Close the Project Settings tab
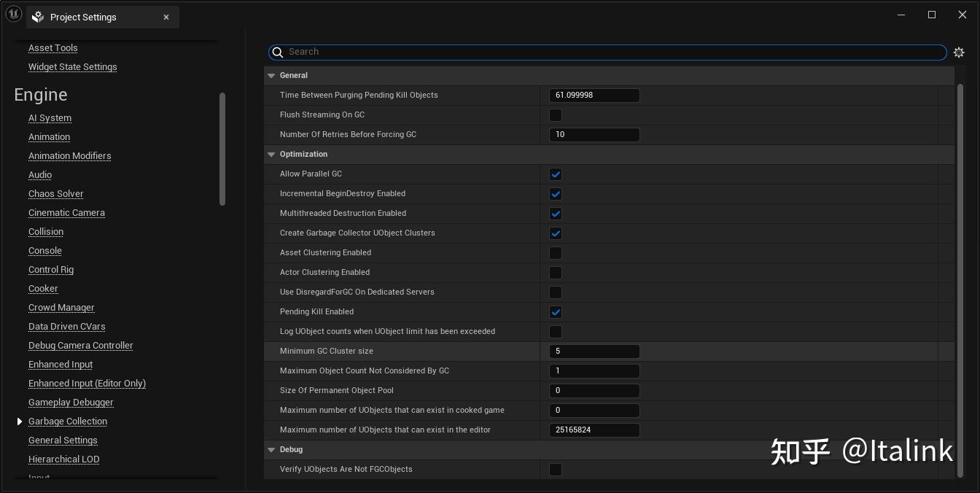 166,17
